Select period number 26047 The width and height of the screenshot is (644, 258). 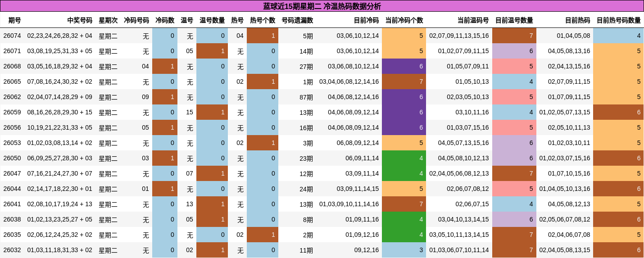[x=12, y=173]
